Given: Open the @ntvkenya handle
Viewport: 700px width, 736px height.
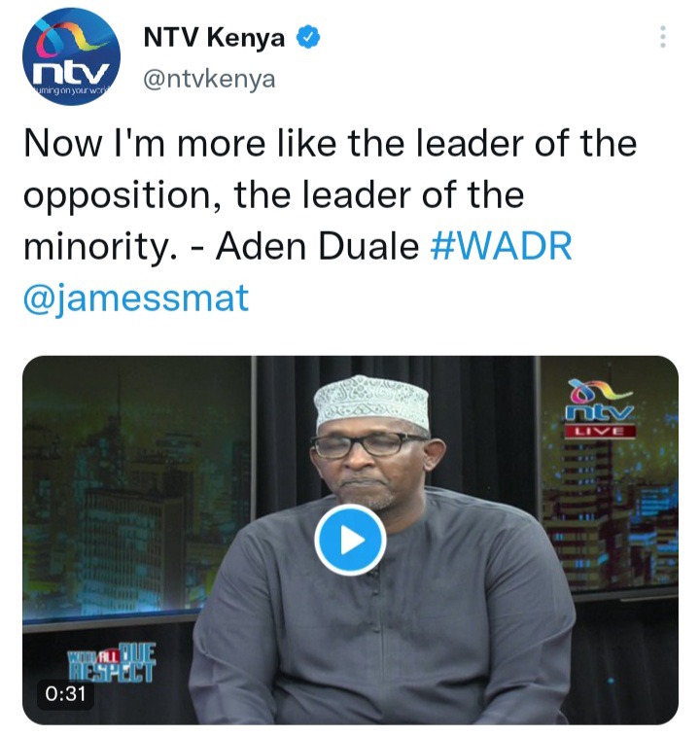Looking at the screenshot, I should point(209,80).
